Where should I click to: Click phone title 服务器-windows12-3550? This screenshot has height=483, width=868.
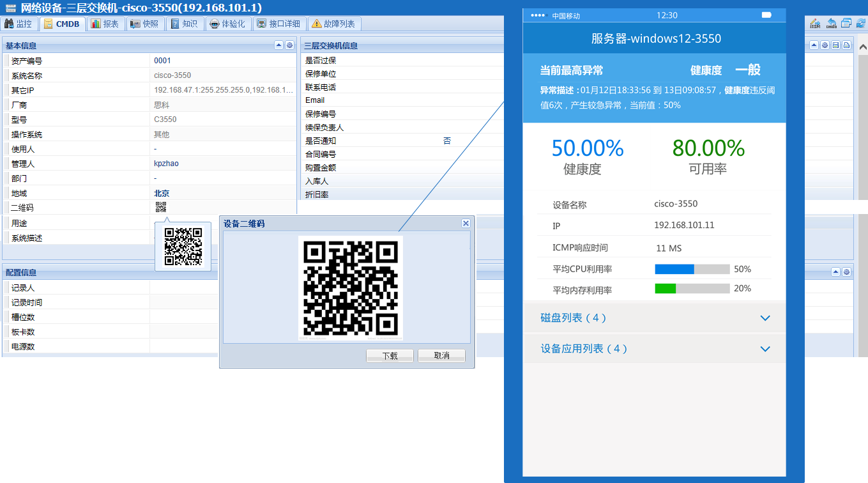coord(656,38)
